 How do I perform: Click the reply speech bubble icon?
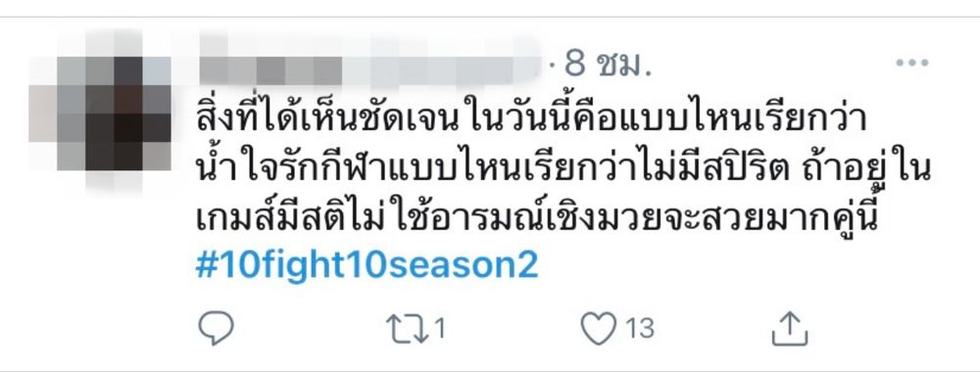click(216, 328)
